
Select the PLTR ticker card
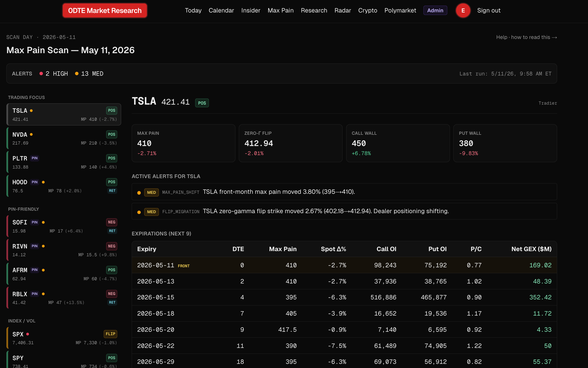64,162
